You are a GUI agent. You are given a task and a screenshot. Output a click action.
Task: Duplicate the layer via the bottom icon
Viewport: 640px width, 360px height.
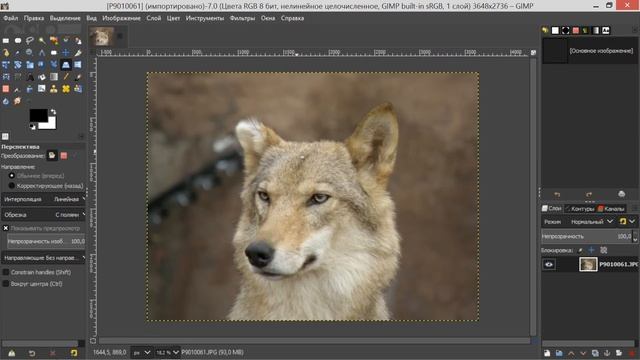595,353
